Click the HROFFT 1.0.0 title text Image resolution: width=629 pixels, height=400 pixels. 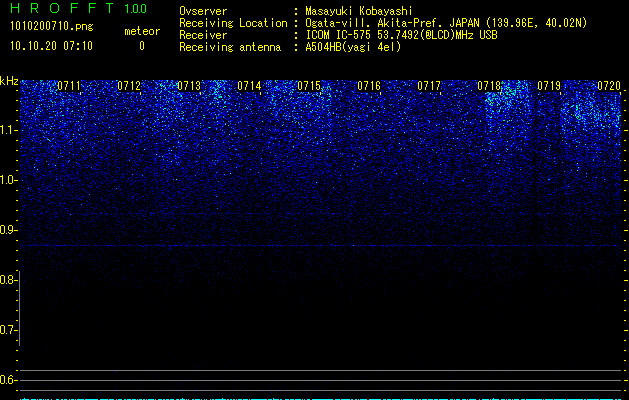[x=79, y=8]
